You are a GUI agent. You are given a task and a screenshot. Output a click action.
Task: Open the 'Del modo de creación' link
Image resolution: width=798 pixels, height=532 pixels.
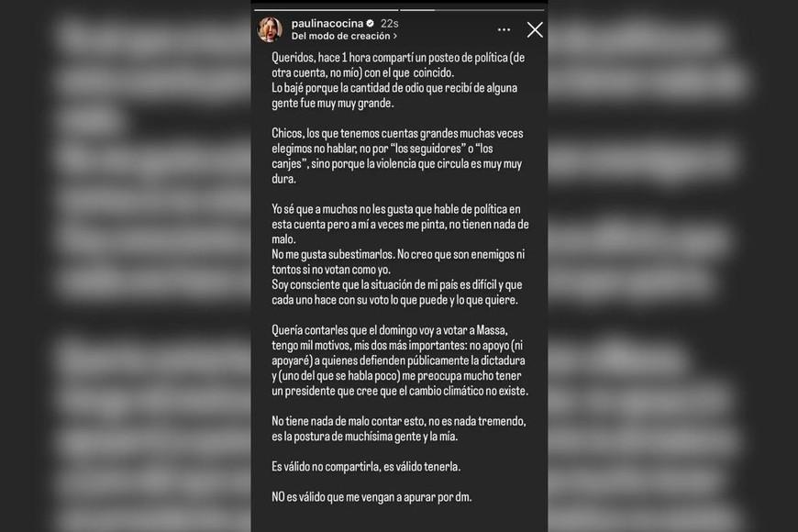tap(340, 36)
